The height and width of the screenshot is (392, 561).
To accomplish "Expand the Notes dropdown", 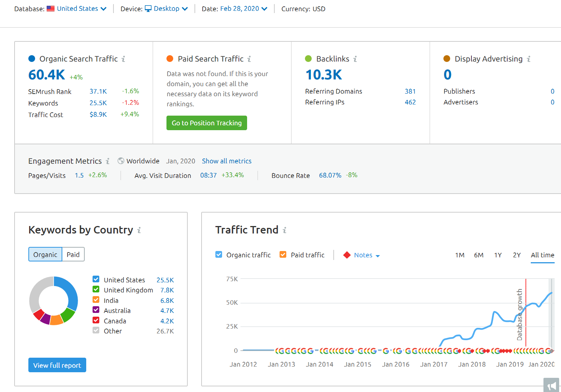I will pyautogui.click(x=367, y=255).
